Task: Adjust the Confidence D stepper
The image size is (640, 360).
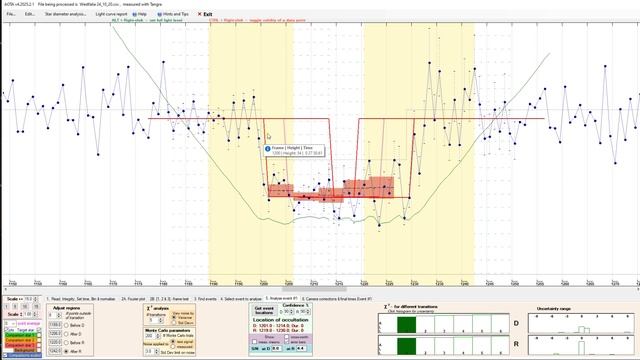Action: coord(291,311)
